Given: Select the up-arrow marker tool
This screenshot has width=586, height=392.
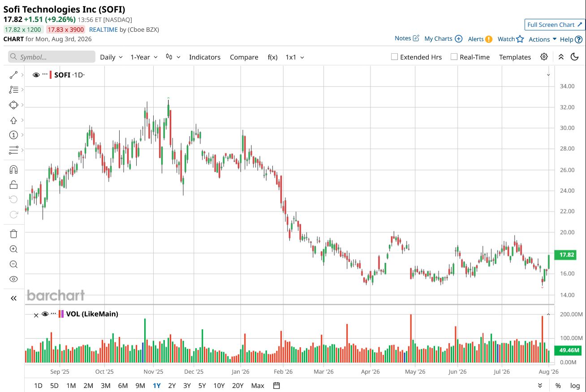Looking at the screenshot, I should 13,120.
